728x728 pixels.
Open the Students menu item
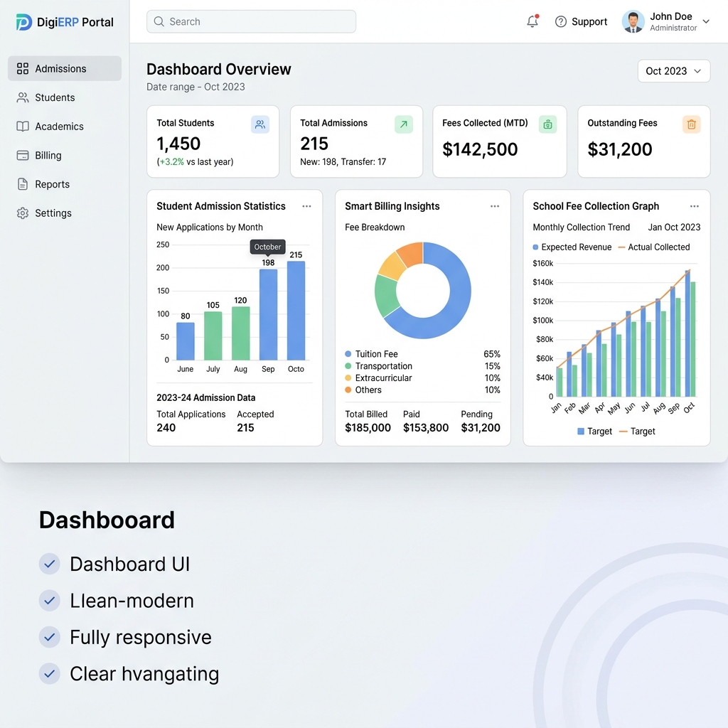65,97
